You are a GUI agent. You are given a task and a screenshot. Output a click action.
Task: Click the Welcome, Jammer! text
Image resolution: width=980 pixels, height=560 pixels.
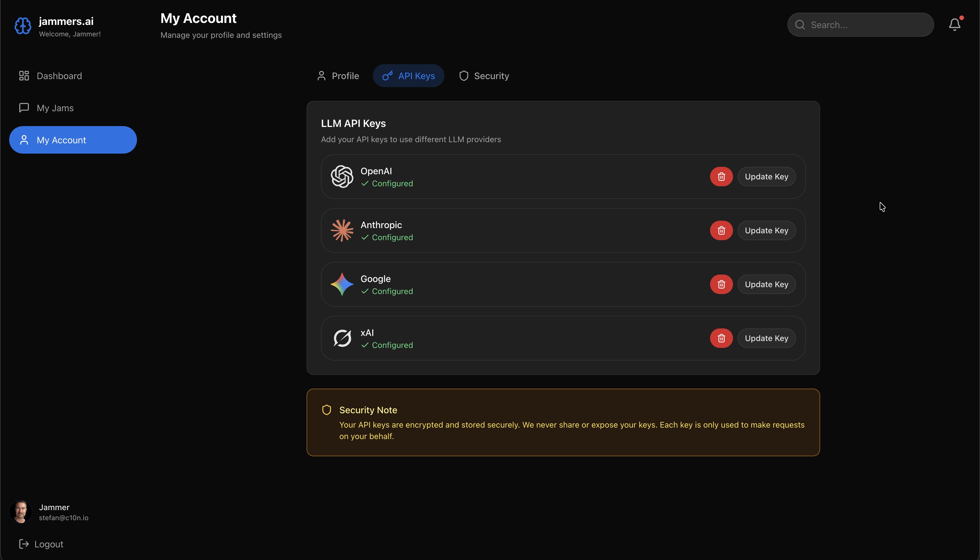[x=70, y=34]
